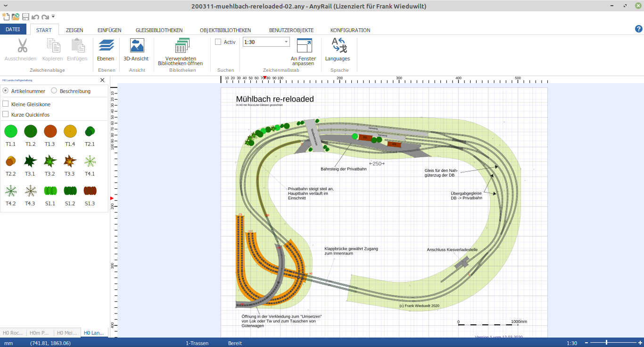Select the T1.3 brown tree object
Image resolution: width=644 pixels, height=347 pixels.
(x=50, y=131)
